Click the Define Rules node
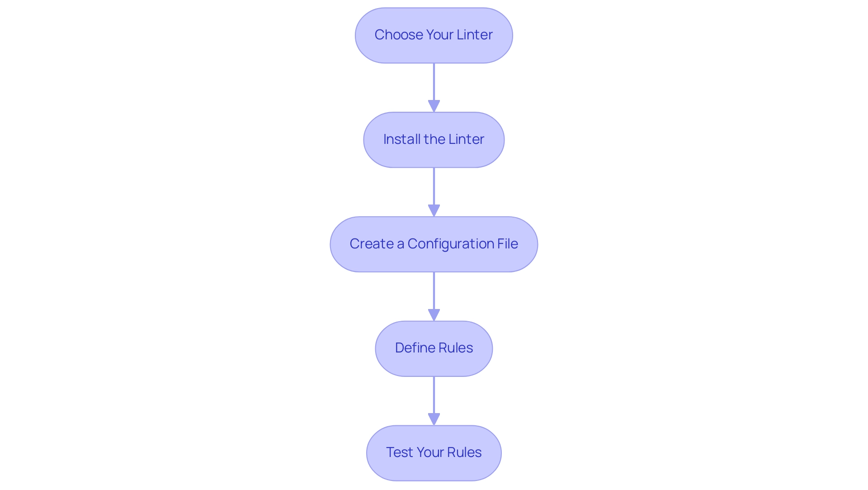868x490 pixels. coord(434,347)
